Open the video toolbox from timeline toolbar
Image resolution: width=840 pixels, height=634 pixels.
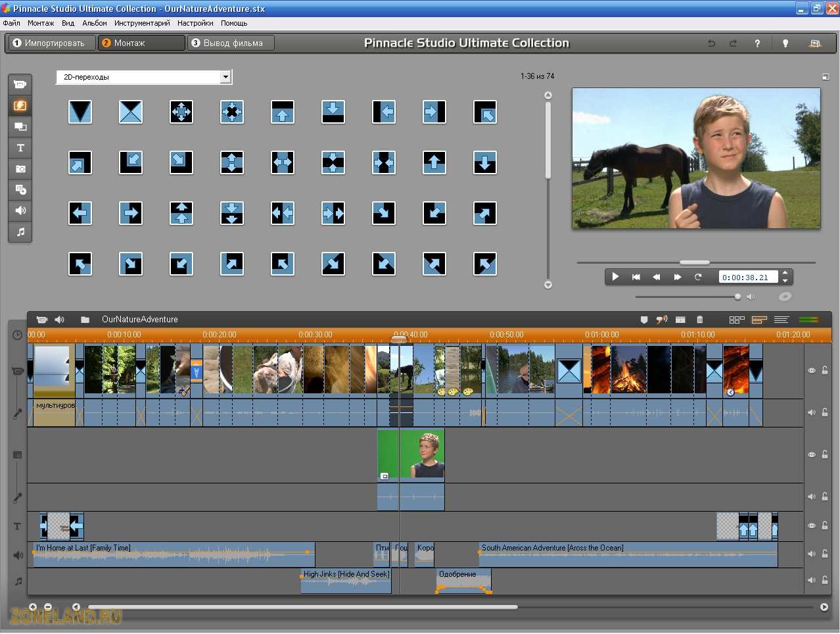[42, 320]
